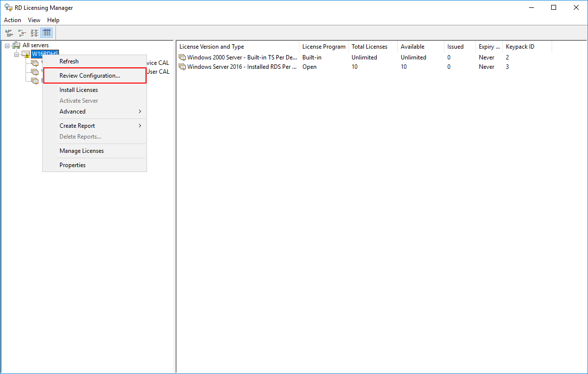Click Keypack ID "2" cell

click(507, 58)
